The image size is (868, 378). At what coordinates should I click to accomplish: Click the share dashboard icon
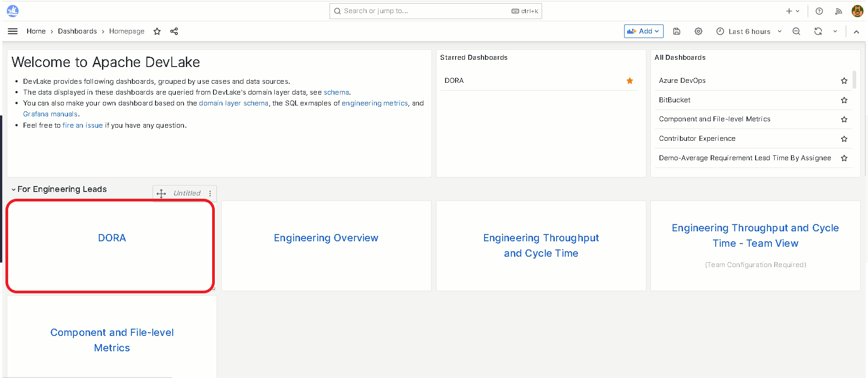click(x=174, y=31)
